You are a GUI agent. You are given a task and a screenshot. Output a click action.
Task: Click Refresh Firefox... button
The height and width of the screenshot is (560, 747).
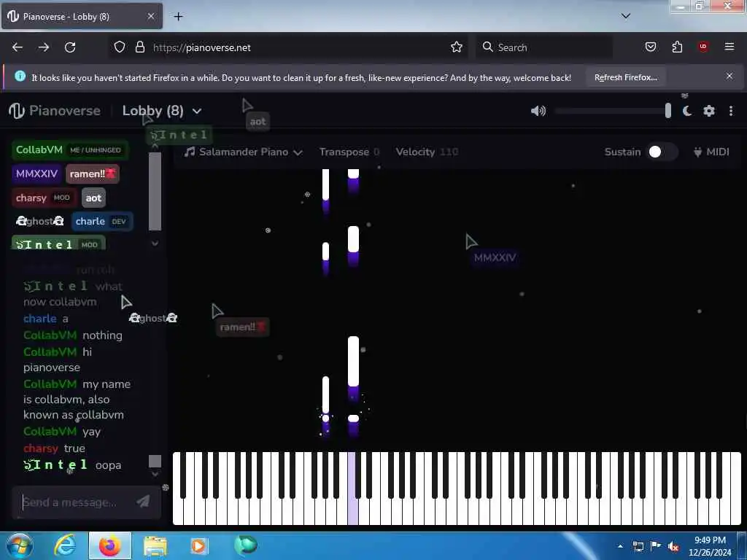(625, 77)
